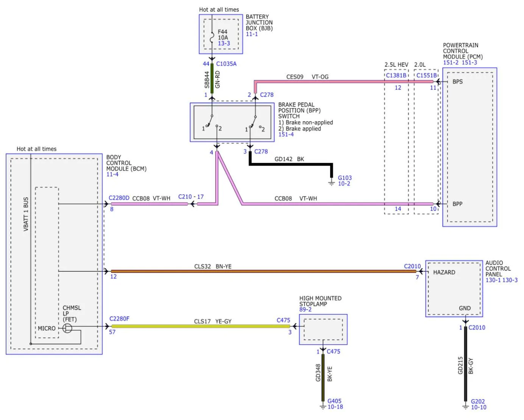This screenshot has width=524, height=420.
Task: Select the HAZARD audio control panel box
Action: click(454, 288)
